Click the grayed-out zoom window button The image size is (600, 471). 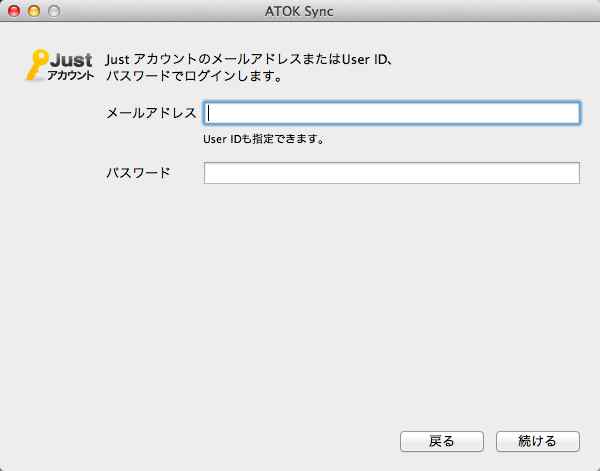[x=54, y=11]
